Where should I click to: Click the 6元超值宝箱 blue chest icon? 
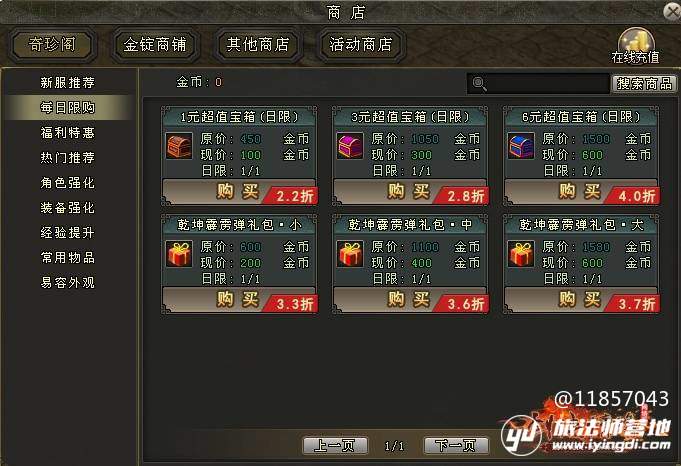(x=521, y=146)
